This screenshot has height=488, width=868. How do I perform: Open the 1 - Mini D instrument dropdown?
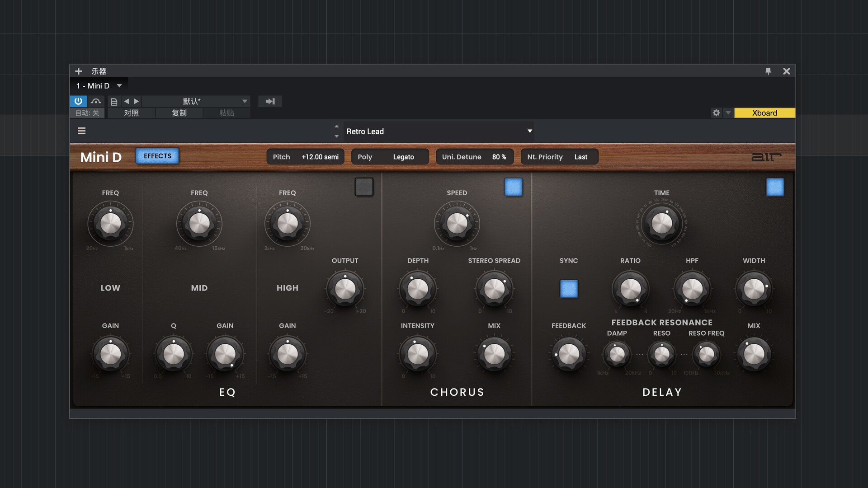coord(119,86)
